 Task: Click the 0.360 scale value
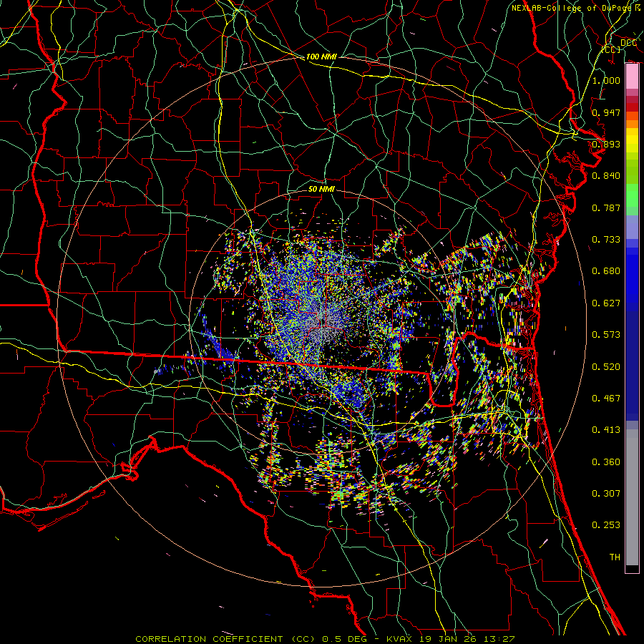click(606, 462)
